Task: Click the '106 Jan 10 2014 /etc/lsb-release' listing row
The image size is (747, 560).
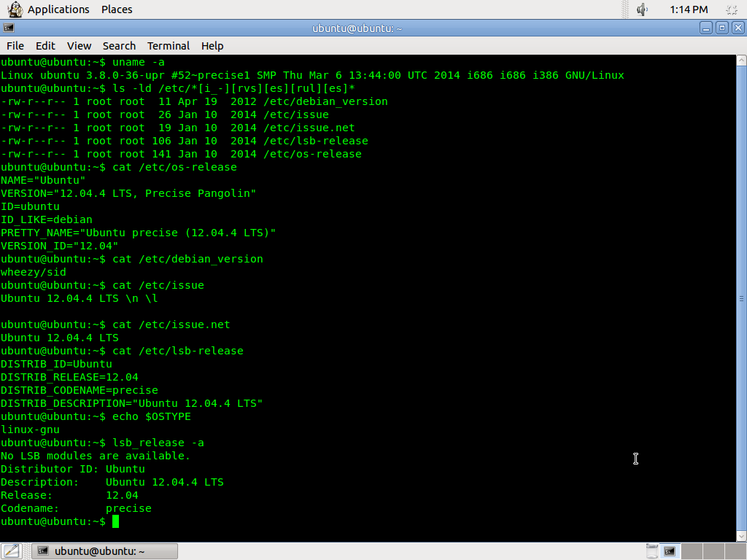Action: coord(185,141)
